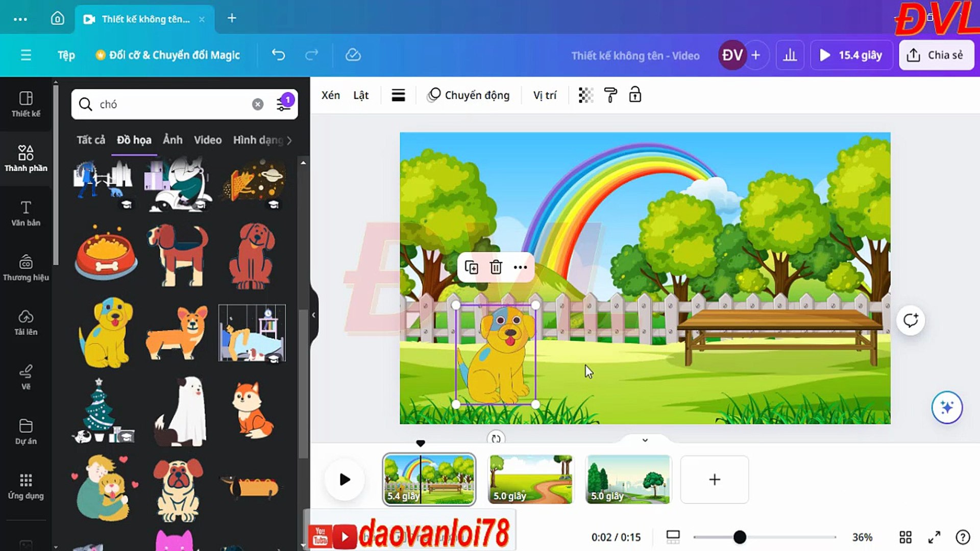Open the Tệp menu
The width and height of the screenshot is (980, 551).
[x=65, y=55]
